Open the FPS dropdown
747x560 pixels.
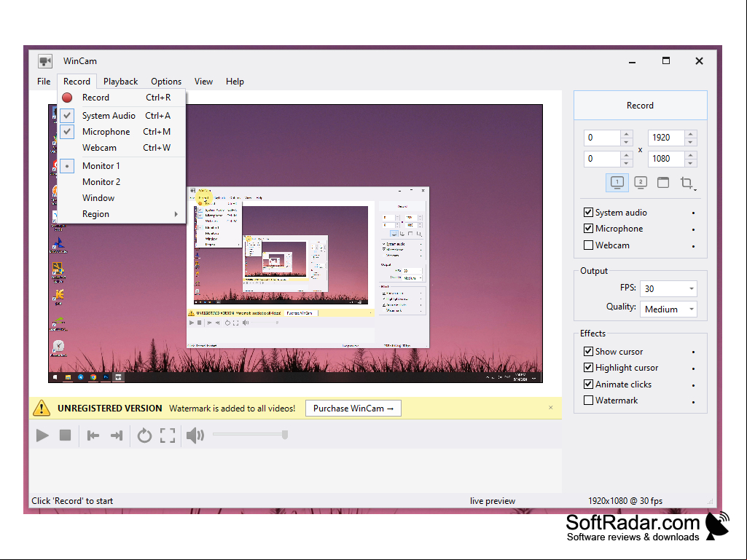(x=668, y=288)
